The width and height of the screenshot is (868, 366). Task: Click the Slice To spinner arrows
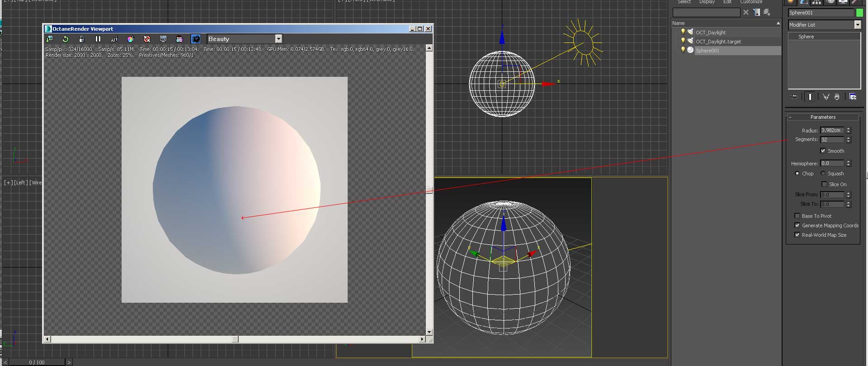(x=849, y=204)
